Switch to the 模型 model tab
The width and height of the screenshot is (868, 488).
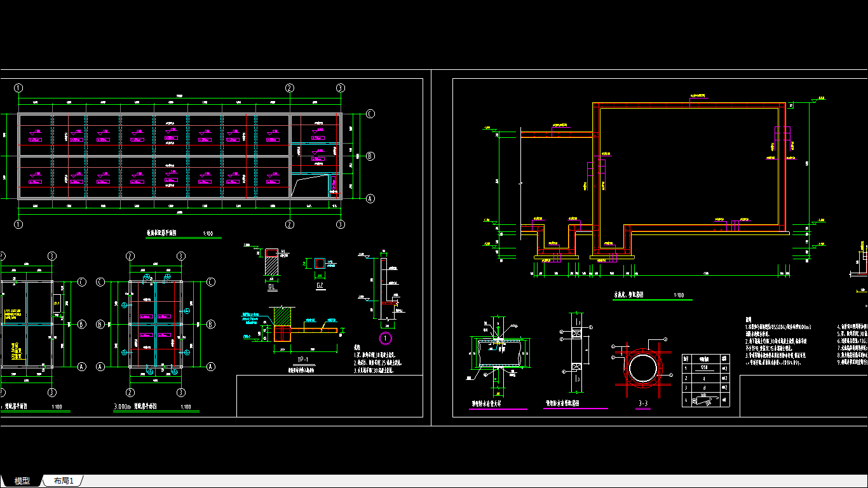[x=22, y=481]
